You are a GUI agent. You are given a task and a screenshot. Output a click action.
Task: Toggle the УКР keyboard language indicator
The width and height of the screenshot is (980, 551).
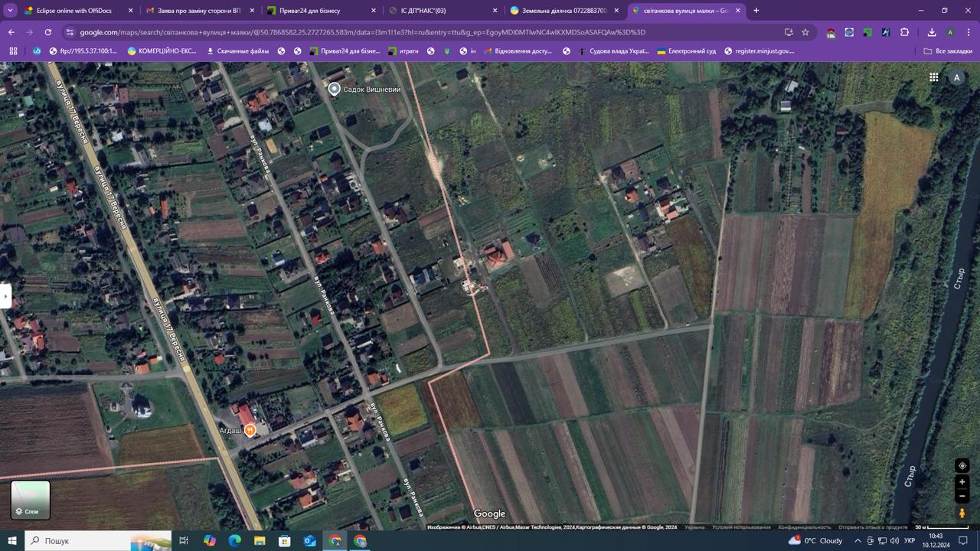click(x=910, y=541)
